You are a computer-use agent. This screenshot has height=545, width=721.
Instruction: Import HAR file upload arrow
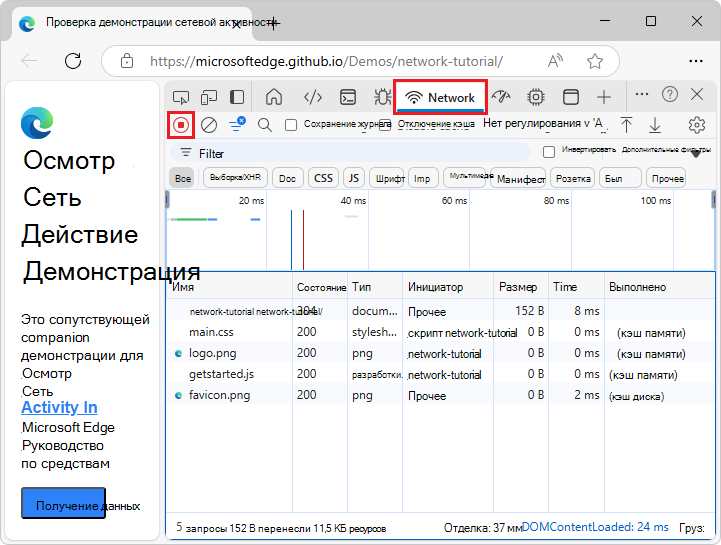point(626,125)
